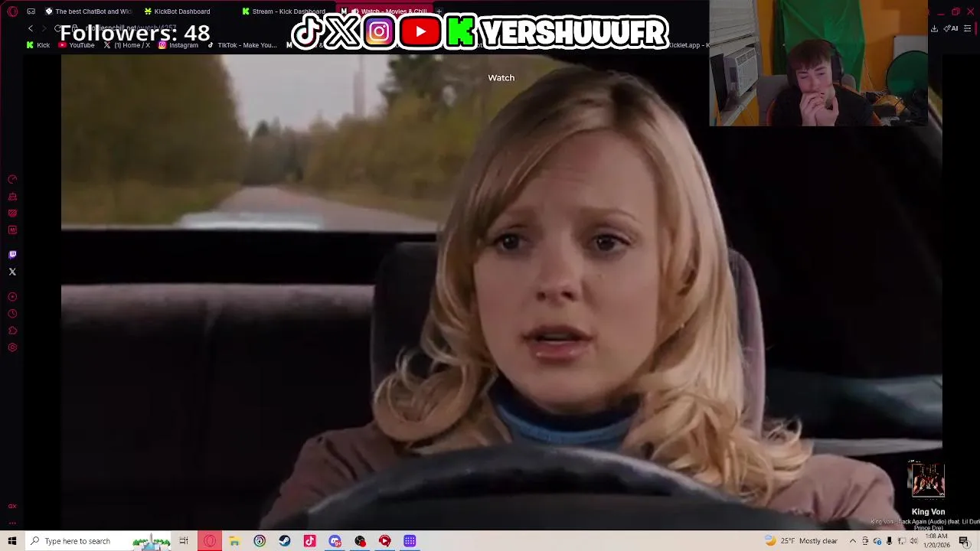Open File Explorer from the taskbar
Image resolution: width=980 pixels, height=551 pixels.
(234, 541)
